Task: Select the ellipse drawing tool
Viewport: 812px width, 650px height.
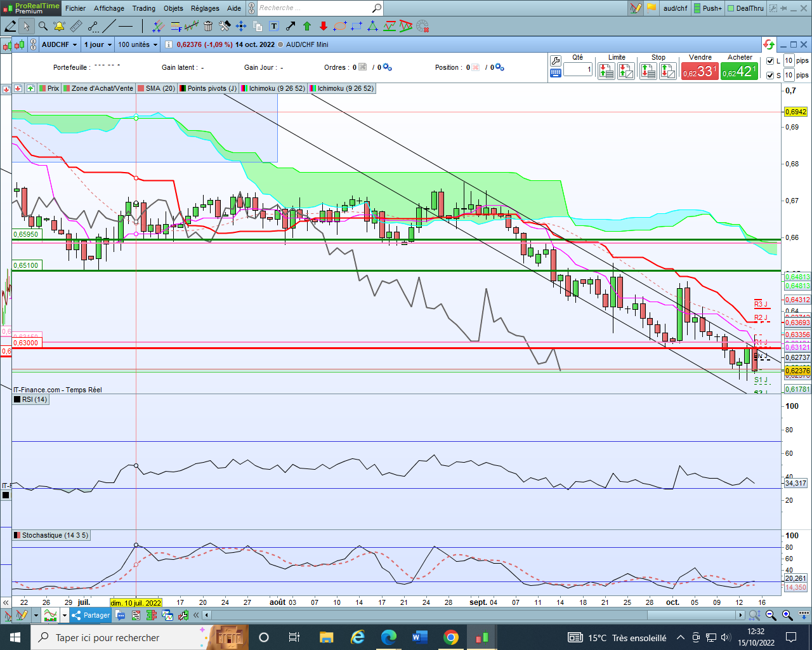Action: (340, 26)
